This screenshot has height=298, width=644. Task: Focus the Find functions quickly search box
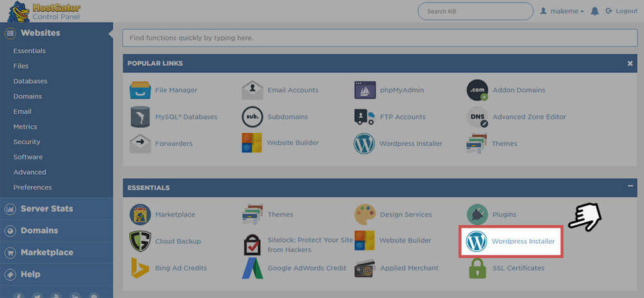pos(380,38)
